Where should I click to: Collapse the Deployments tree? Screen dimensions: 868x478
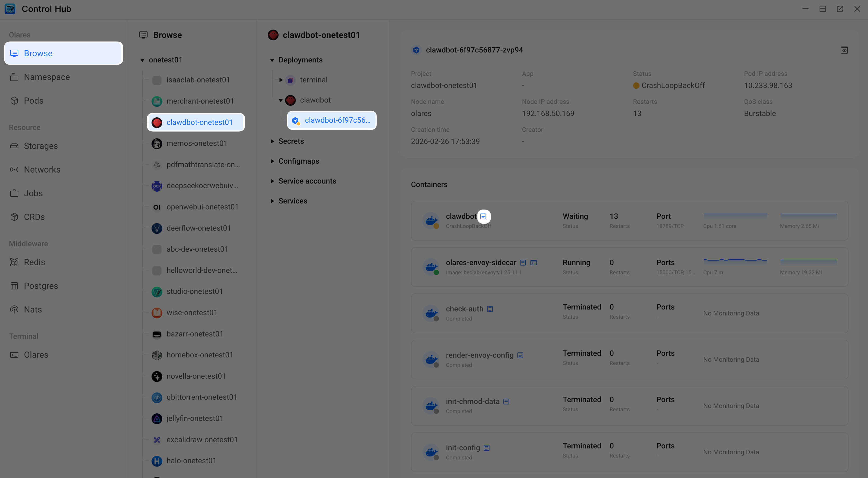coord(272,60)
